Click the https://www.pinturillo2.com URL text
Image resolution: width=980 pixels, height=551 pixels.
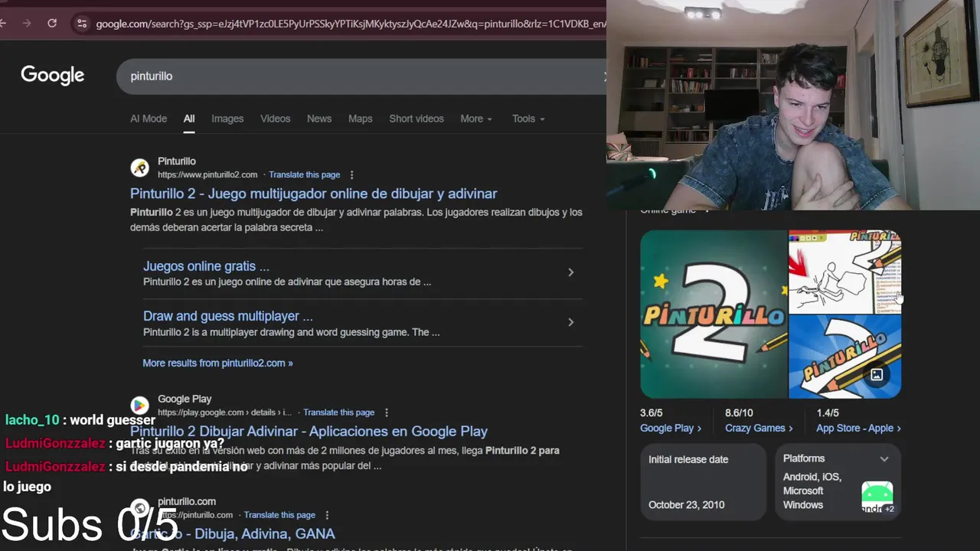207,174
